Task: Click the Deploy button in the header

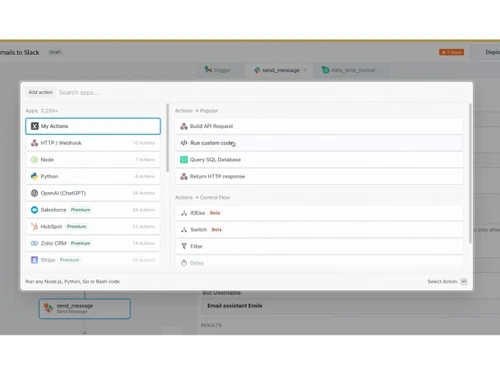Action: 485,52
